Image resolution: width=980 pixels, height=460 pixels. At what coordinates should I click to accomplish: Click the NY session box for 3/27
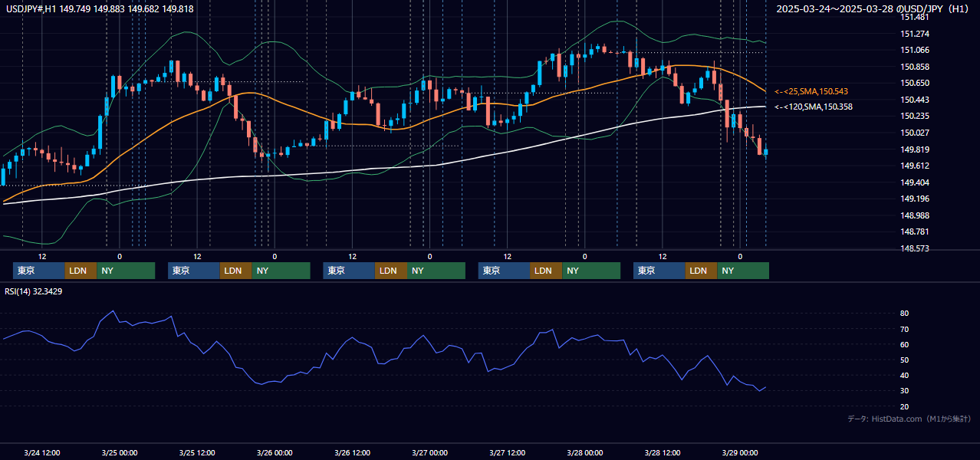point(591,271)
